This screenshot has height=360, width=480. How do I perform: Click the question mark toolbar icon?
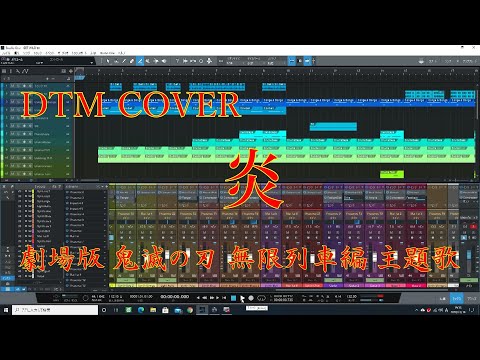click(x=177, y=61)
